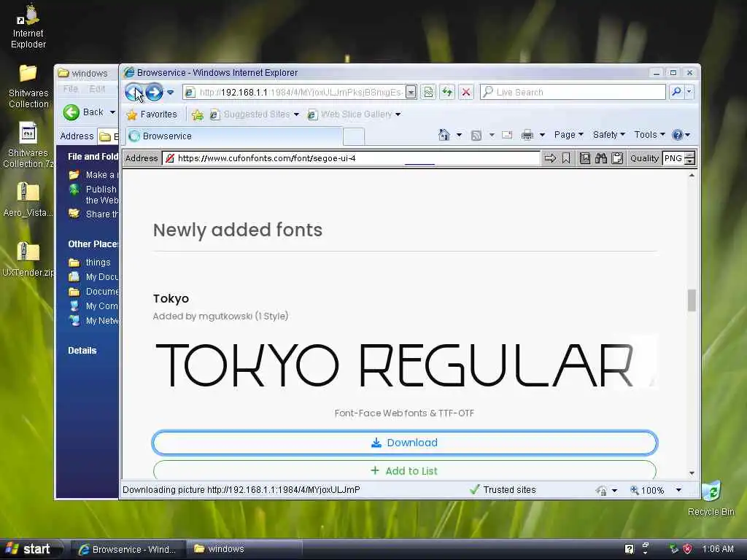Click the status bar protected mode icon
747x560 pixels.
pos(602,490)
